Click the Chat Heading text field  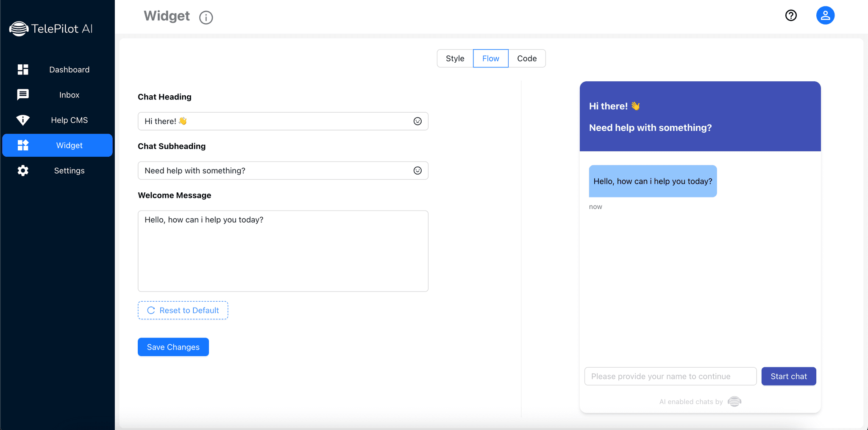click(275, 122)
